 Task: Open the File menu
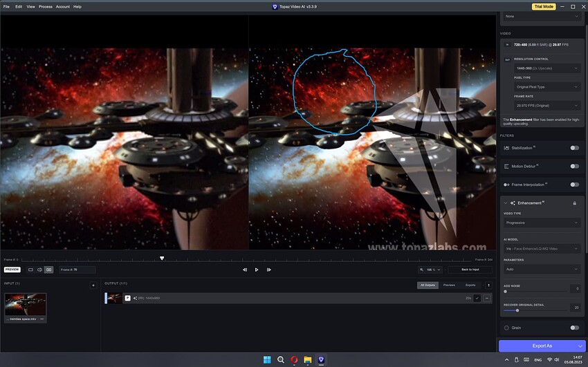[6, 7]
